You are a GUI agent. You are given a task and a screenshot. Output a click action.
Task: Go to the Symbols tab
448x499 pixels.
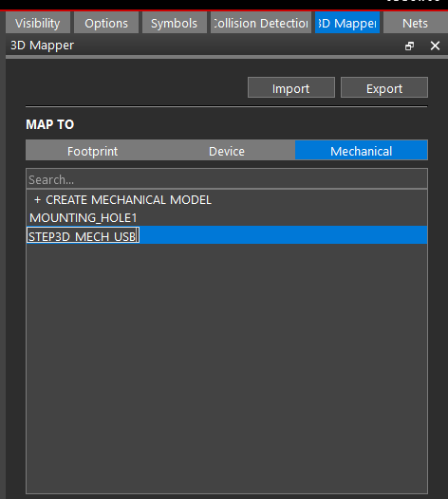[175, 23]
